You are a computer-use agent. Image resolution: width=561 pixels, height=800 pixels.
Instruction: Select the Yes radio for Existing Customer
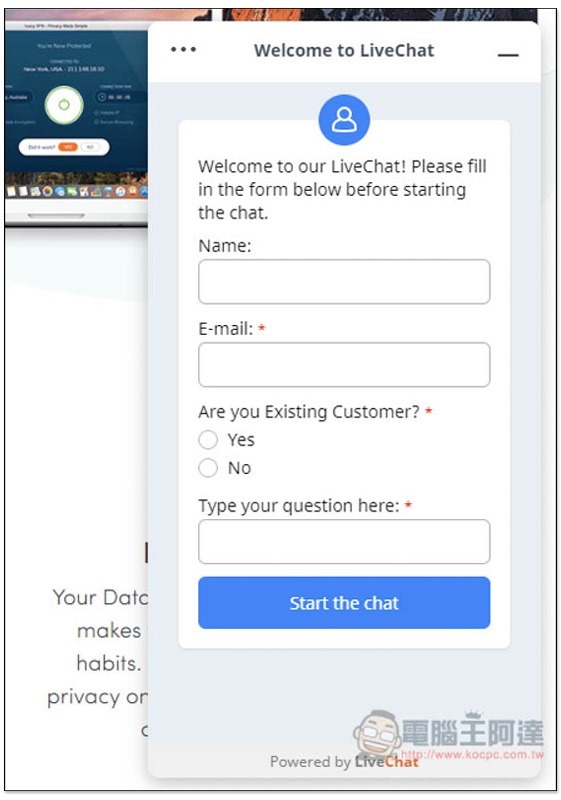208,439
